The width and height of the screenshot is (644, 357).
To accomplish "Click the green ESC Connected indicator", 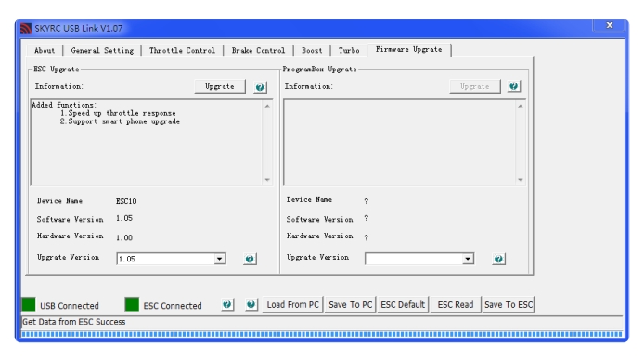I will pyautogui.click(x=132, y=304).
